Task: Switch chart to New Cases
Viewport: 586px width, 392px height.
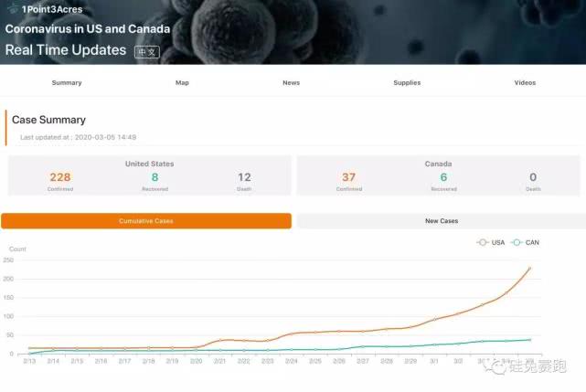Action: point(442,221)
